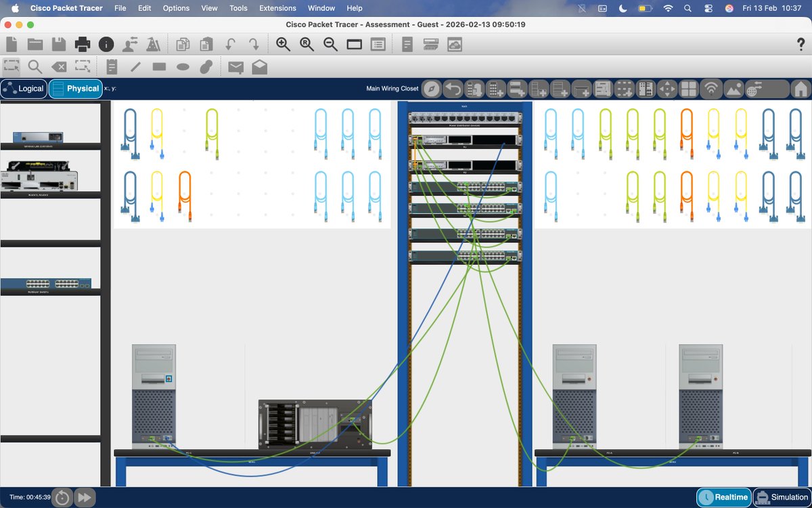The image size is (812, 508).
Task: Select the Draw Rectangle tool
Action: pos(160,67)
